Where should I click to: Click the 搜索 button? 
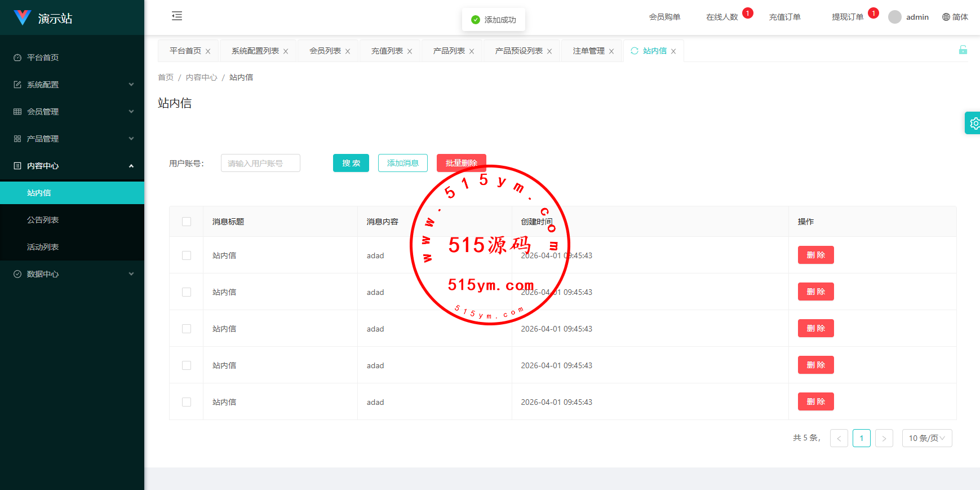pos(351,163)
